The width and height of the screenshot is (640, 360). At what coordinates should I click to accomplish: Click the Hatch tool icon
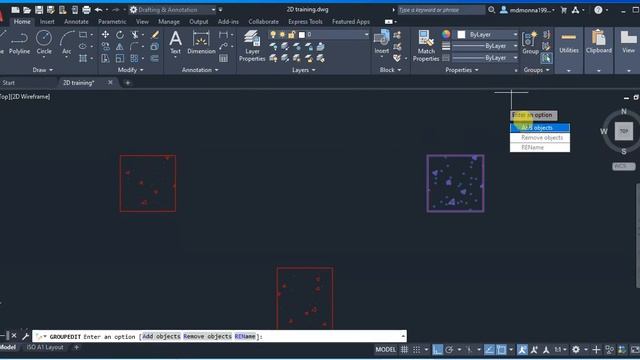point(83,58)
